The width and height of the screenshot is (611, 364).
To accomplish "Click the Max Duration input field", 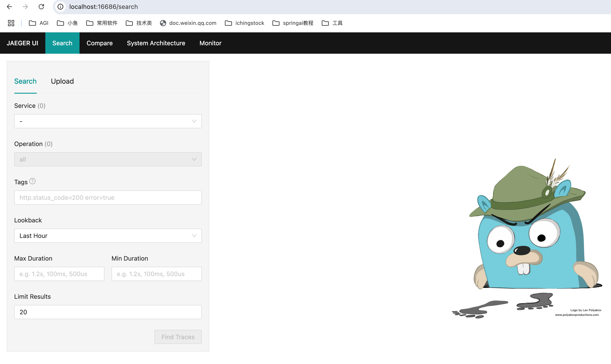I will (59, 274).
